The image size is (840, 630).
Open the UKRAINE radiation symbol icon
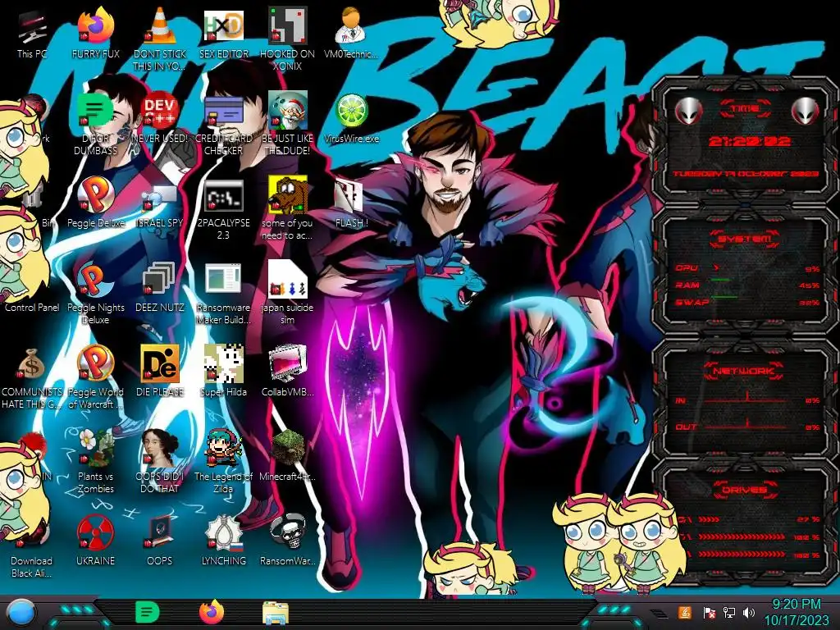[x=95, y=532]
